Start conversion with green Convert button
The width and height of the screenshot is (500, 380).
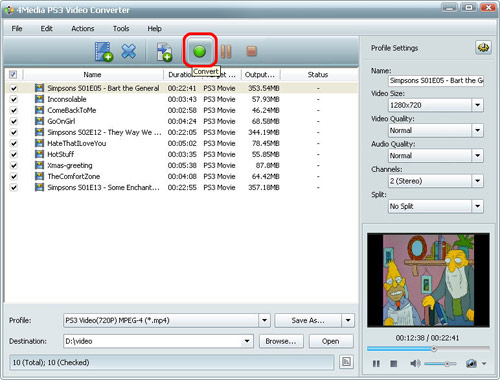[200, 51]
